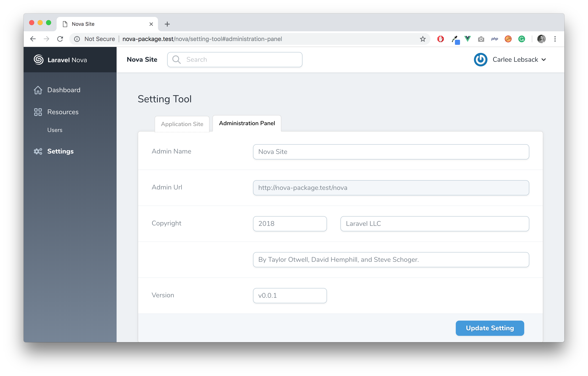Click the Version input field
Screen dimensions: 588x376
290,296
